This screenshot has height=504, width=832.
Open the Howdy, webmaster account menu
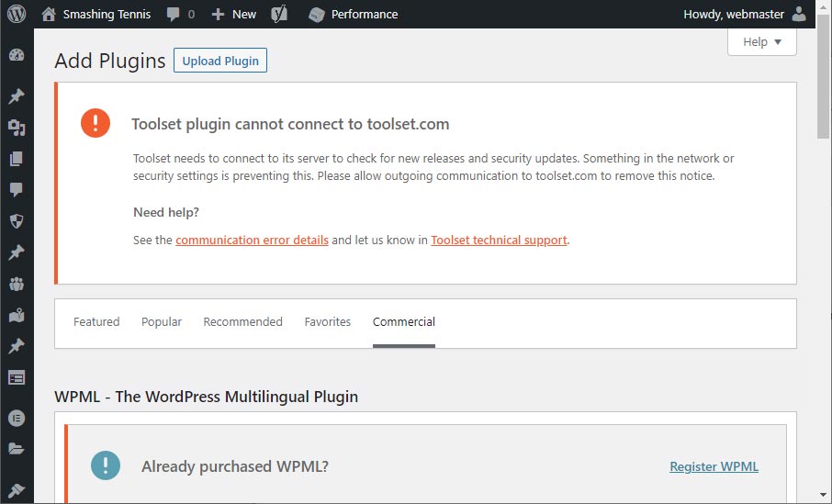pos(734,15)
